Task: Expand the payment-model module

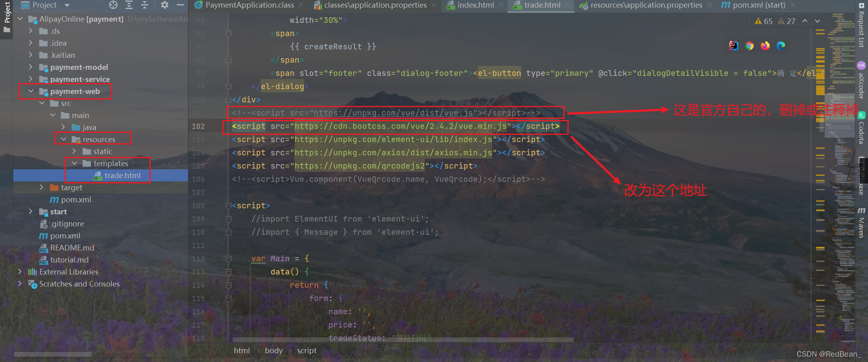Action: 31,67
